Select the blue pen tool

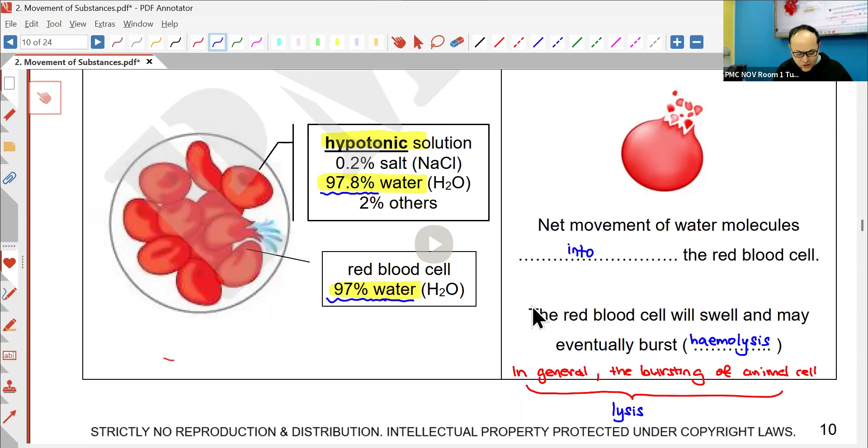click(x=217, y=42)
